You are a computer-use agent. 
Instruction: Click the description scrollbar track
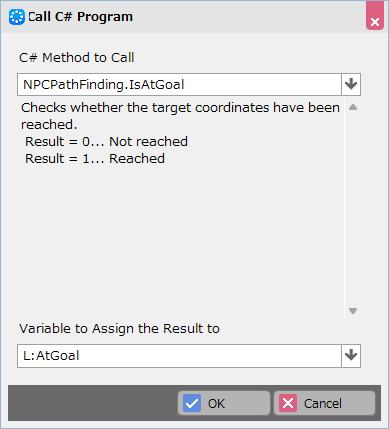click(x=353, y=209)
